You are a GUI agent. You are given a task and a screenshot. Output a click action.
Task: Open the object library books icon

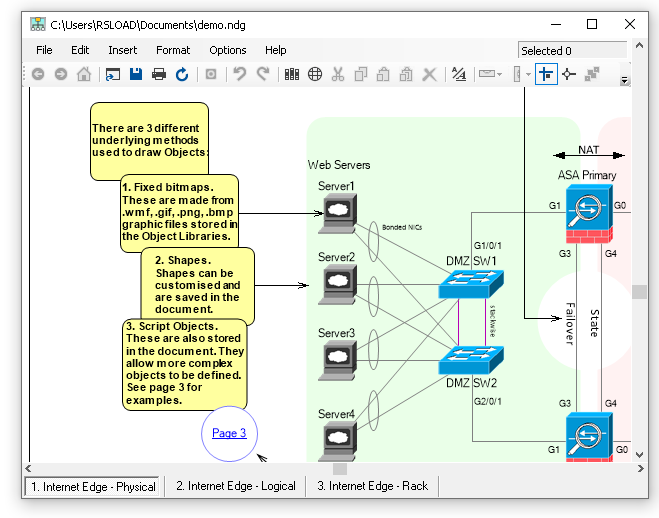(292, 74)
